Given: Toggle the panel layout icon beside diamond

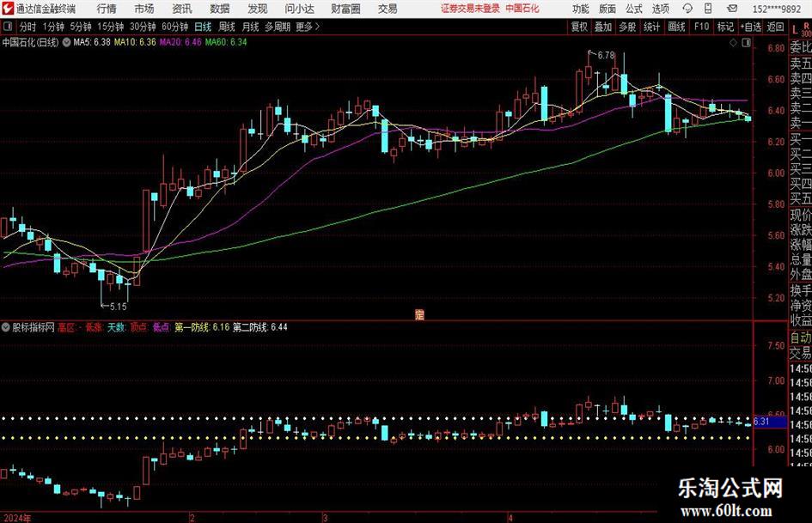Looking at the screenshot, I should coord(746,43).
